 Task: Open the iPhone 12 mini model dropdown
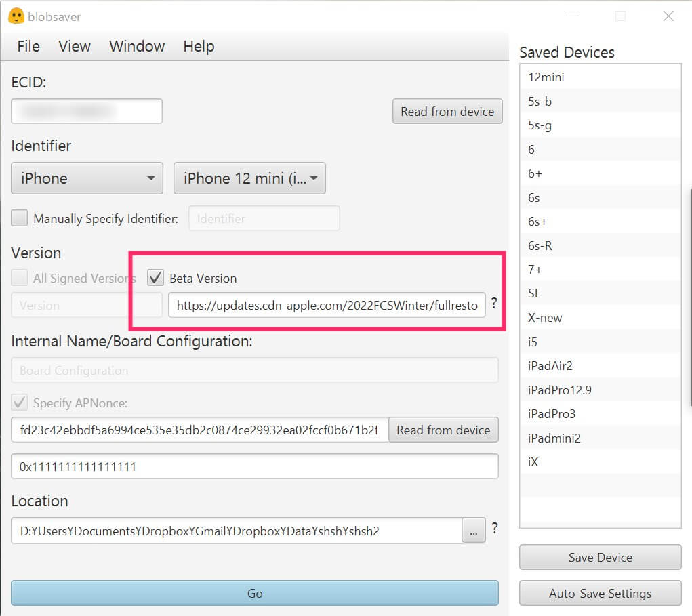249,179
